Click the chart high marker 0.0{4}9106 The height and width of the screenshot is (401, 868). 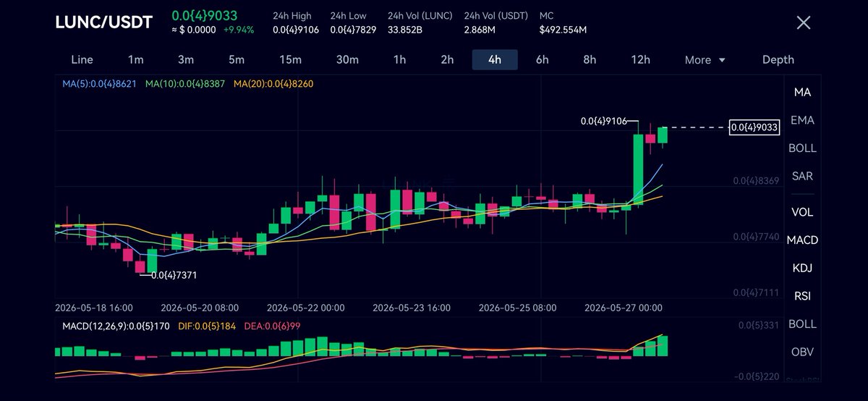(x=605, y=121)
